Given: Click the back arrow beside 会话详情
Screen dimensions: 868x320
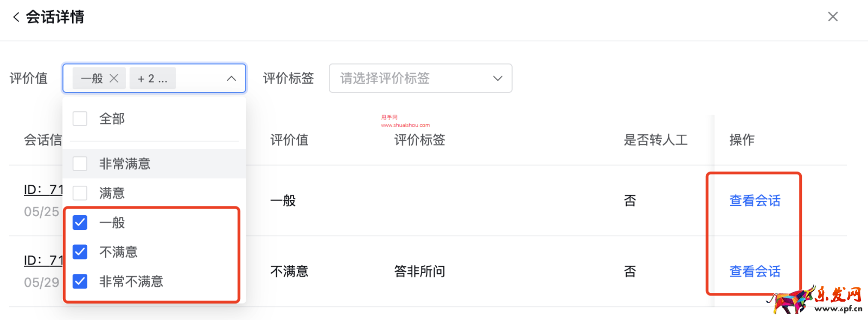Looking at the screenshot, I should pyautogui.click(x=16, y=16).
